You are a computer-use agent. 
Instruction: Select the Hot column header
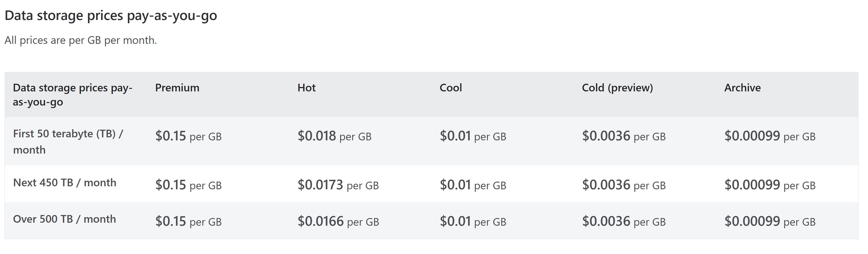(x=306, y=88)
